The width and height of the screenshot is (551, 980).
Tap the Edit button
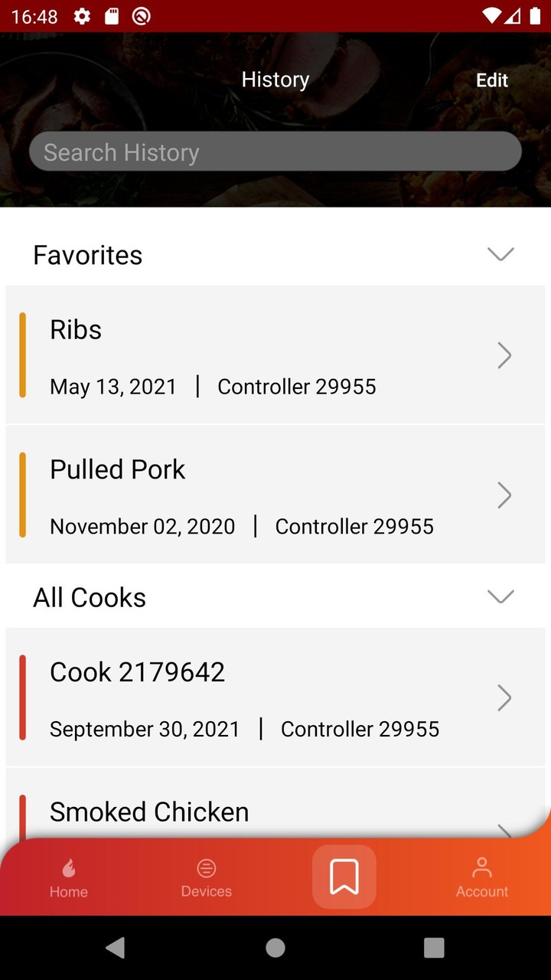pyautogui.click(x=492, y=80)
